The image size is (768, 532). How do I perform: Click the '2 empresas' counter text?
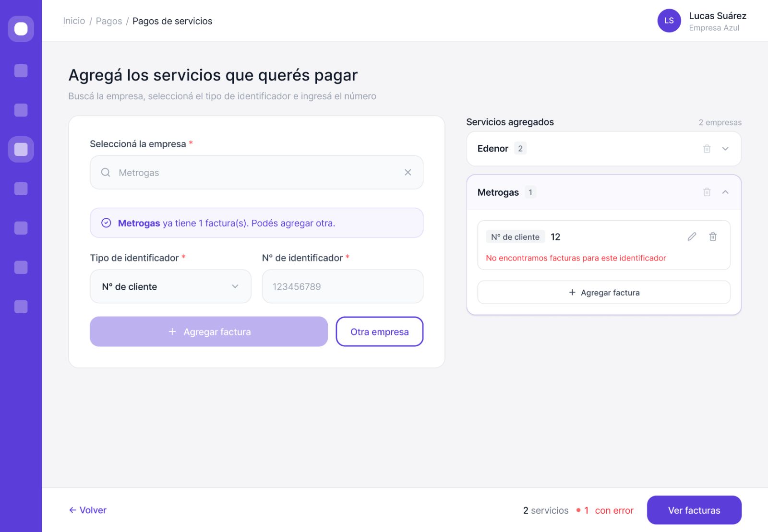click(720, 122)
